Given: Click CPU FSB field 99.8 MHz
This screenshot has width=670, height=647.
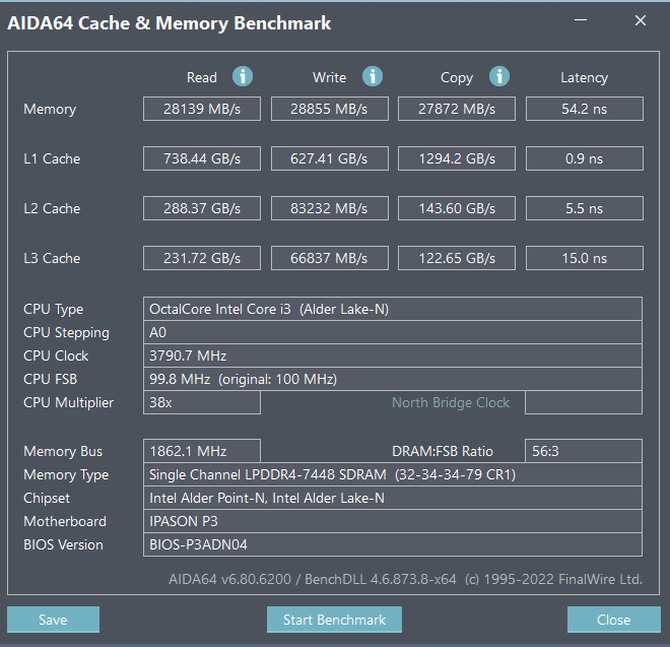Looking at the screenshot, I should [x=392, y=379].
